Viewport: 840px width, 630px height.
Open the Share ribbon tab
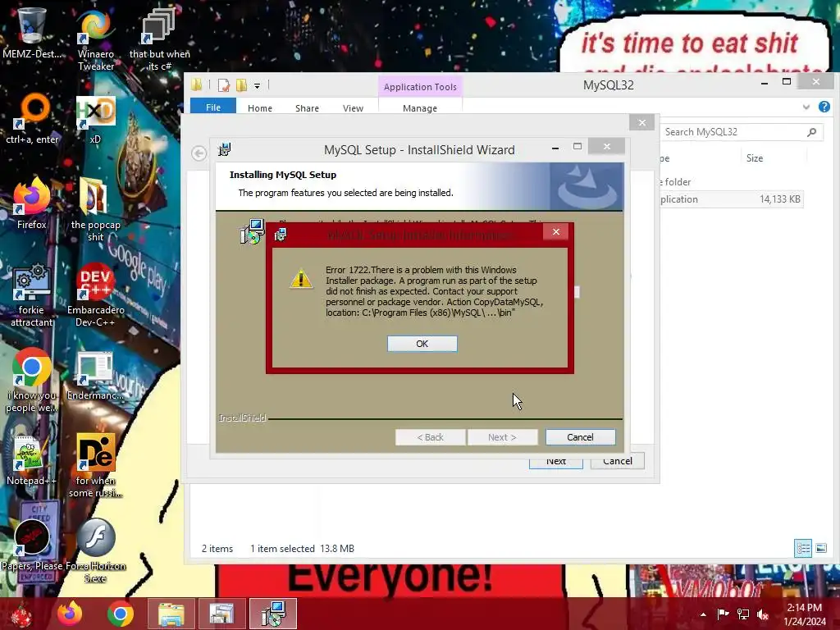point(307,107)
